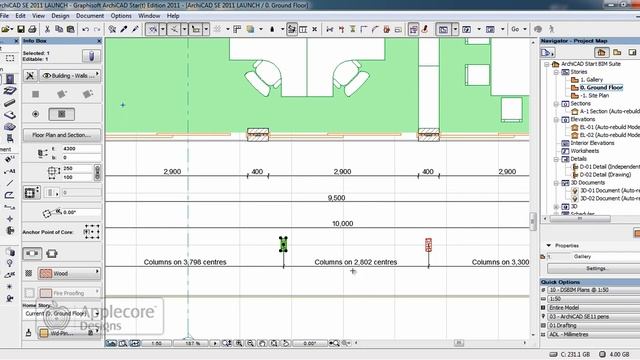Open the DSBIM Plans 1:50 layer combination dropdown
The width and height of the screenshot is (640, 360).
(x=593, y=290)
